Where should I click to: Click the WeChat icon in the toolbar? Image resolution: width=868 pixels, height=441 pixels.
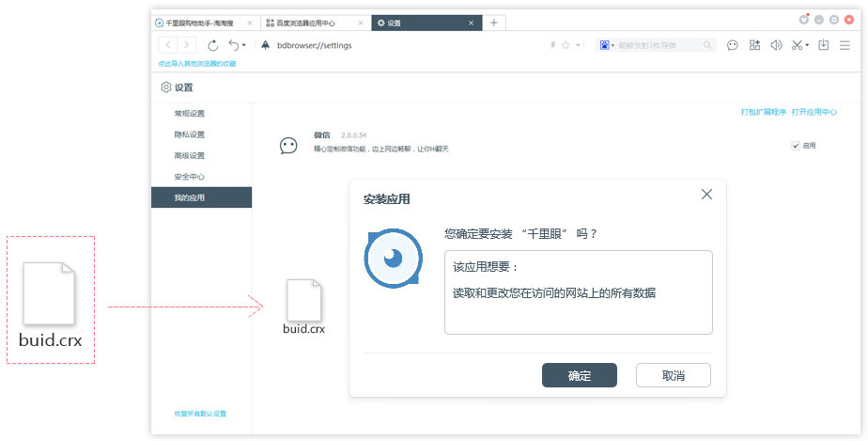733,45
